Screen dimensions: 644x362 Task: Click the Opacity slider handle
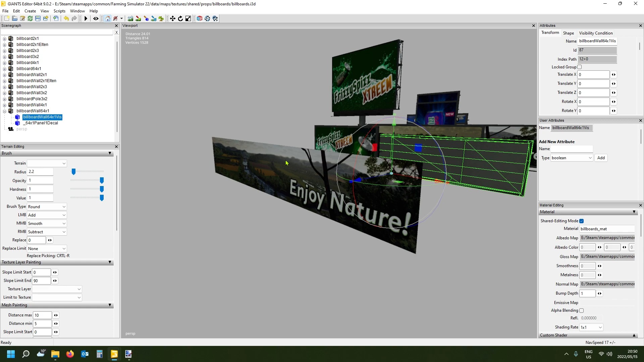click(102, 181)
